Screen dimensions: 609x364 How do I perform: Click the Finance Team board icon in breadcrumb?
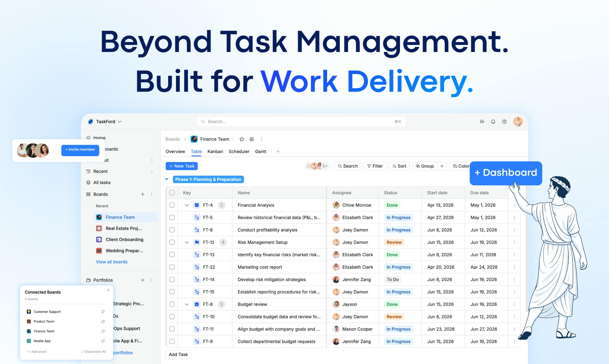click(x=194, y=139)
